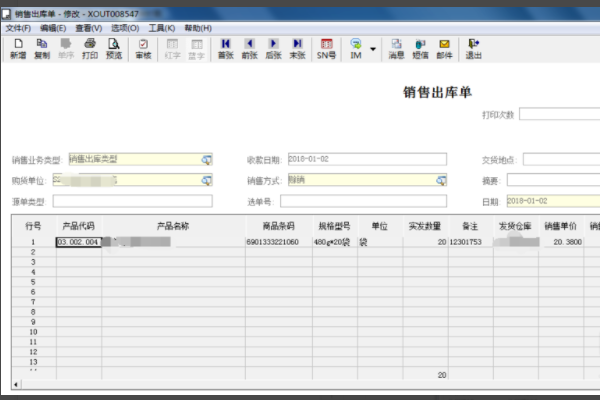The height and width of the screenshot is (400, 600).
Task: Click the 源单类型 input field
Action: coord(132,201)
